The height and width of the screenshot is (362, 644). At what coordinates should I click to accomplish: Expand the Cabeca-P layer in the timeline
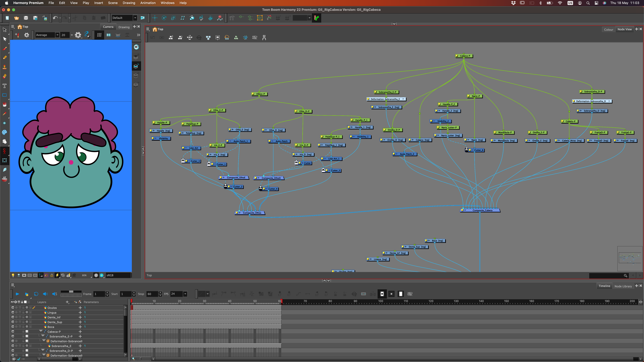tap(41, 331)
